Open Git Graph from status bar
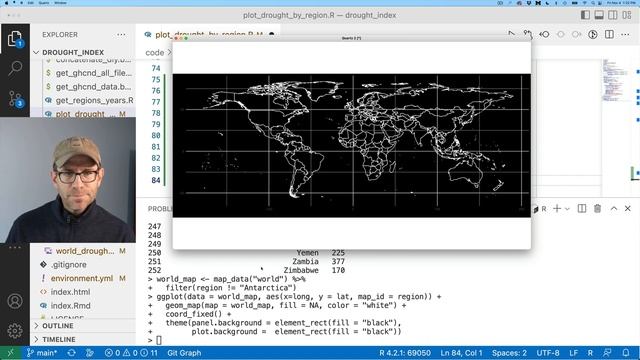 [x=184, y=353]
